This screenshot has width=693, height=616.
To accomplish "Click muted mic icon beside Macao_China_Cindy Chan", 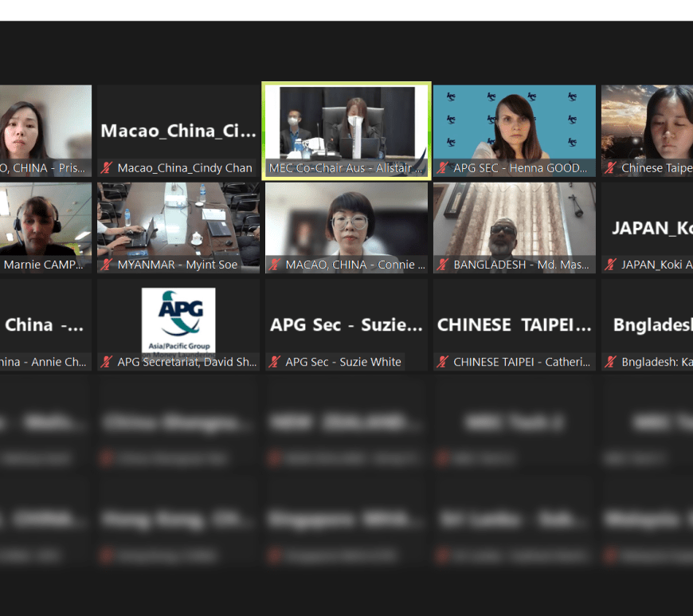I will pyautogui.click(x=107, y=168).
